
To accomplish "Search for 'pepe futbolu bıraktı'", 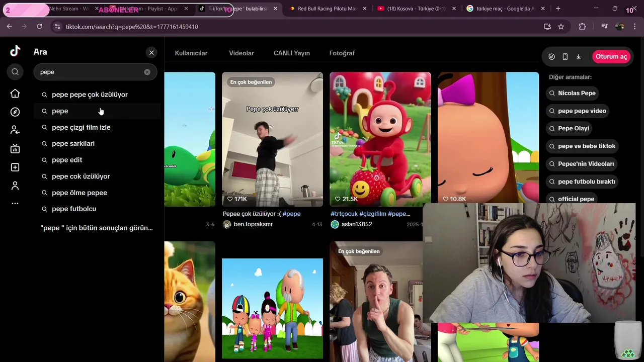I will pyautogui.click(x=582, y=182).
